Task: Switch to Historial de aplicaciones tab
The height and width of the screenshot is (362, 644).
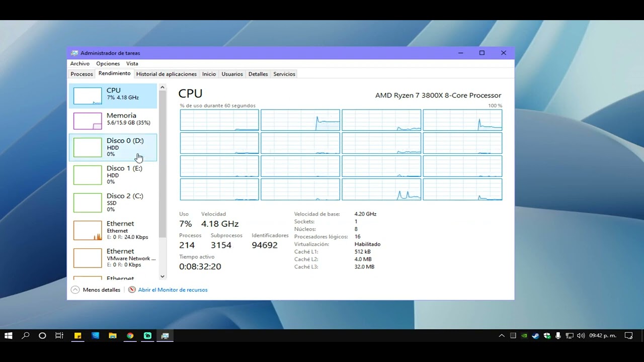Action: (x=166, y=74)
